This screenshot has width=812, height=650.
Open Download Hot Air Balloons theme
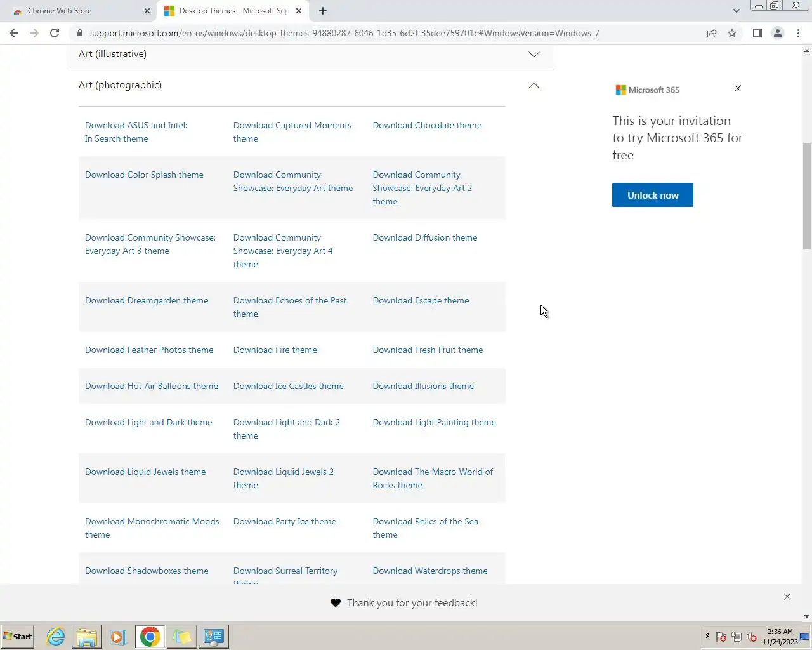151,386
